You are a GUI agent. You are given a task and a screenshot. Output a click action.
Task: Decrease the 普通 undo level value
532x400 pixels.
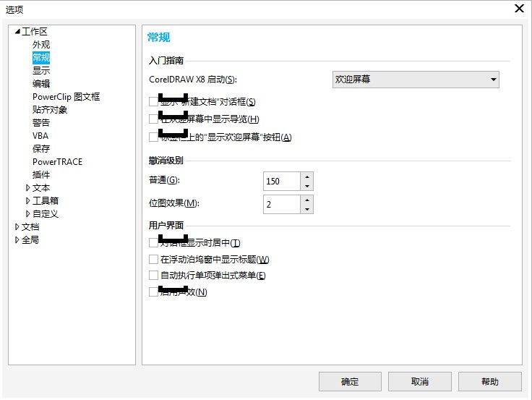(x=306, y=186)
